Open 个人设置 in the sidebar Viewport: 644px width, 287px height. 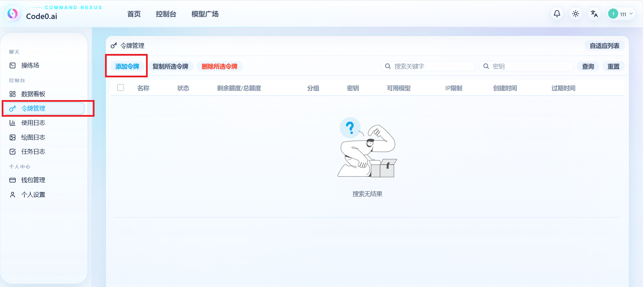pos(33,195)
